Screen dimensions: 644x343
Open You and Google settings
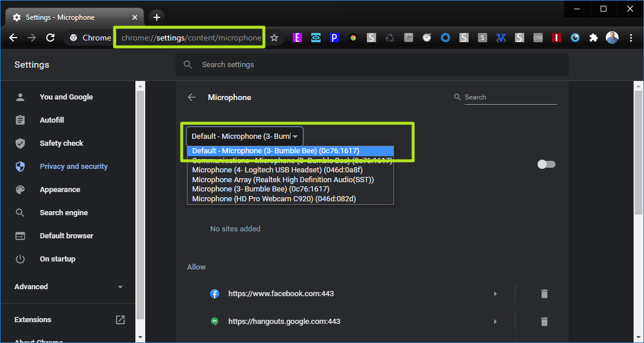[66, 97]
